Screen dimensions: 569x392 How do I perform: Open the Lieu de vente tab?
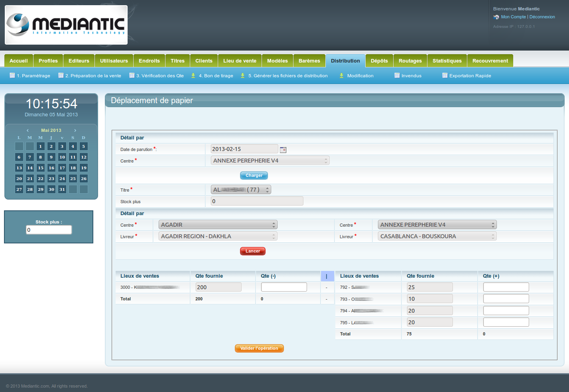coord(240,61)
